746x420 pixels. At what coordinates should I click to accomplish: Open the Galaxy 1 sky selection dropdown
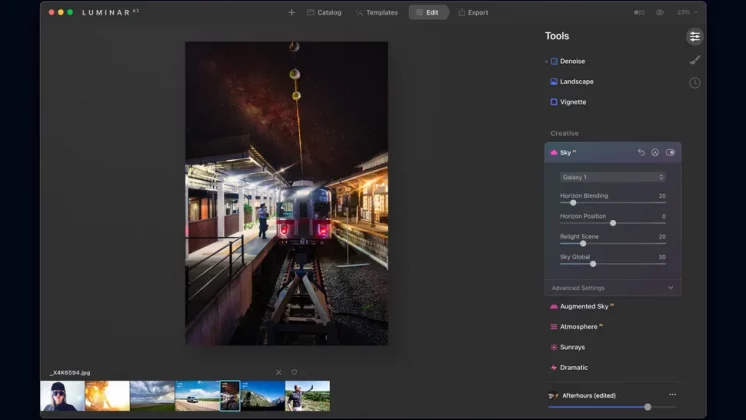click(612, 177)
